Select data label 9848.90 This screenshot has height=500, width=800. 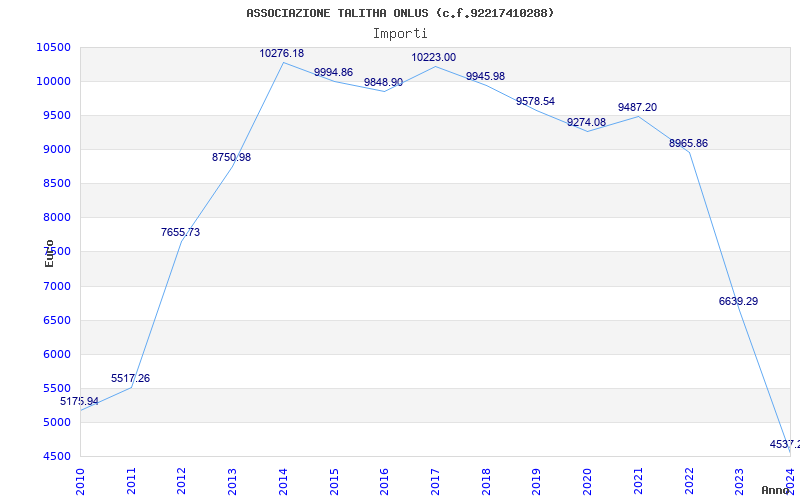point(383,82)
